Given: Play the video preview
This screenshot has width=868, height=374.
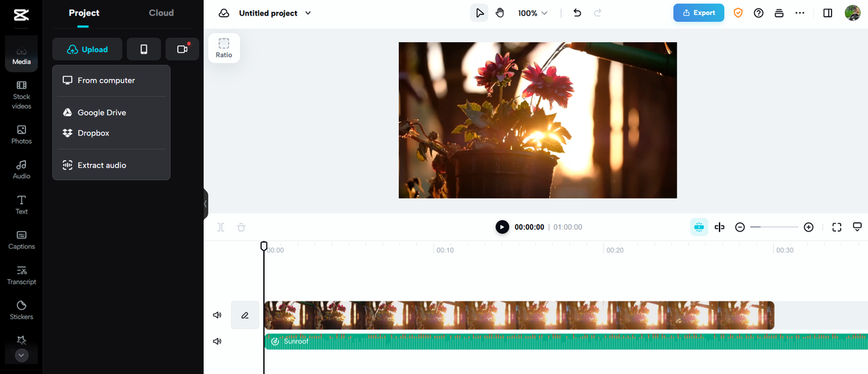Looking at the screenshot, I should click(502, 227).
